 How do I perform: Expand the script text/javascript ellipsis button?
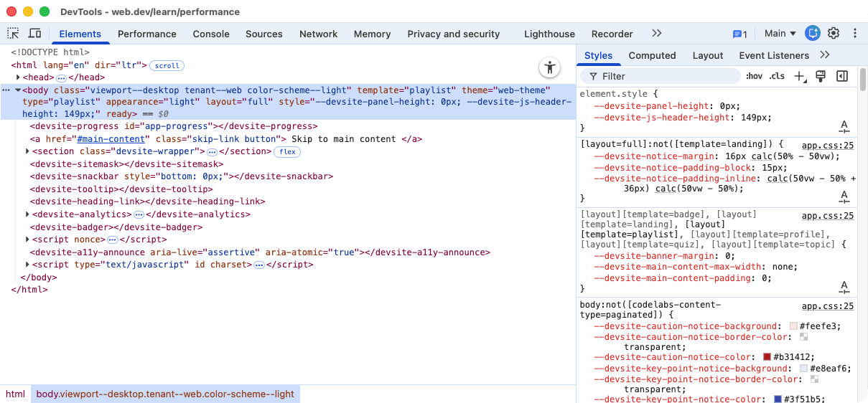[x=259, y=265]
